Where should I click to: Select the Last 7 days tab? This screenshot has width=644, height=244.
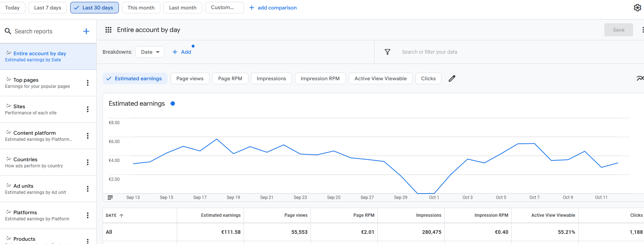click(x=48, y=8)
